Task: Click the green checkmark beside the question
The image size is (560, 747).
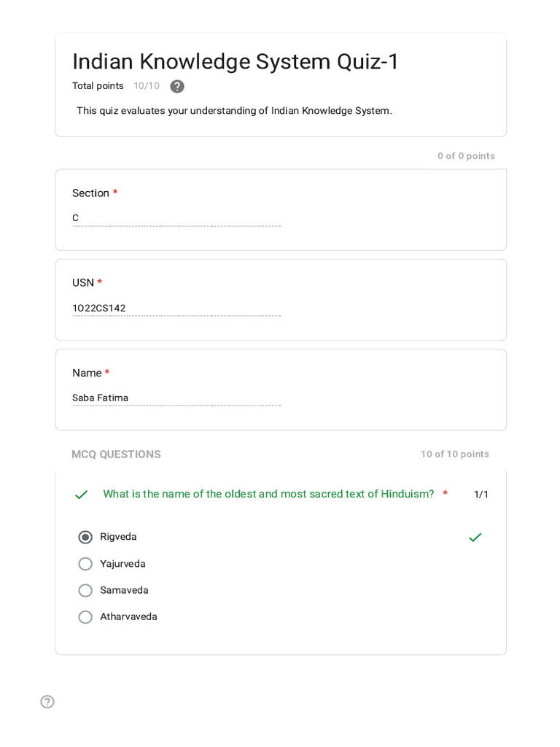Action: pyautogui.click(x=81, y=495)
